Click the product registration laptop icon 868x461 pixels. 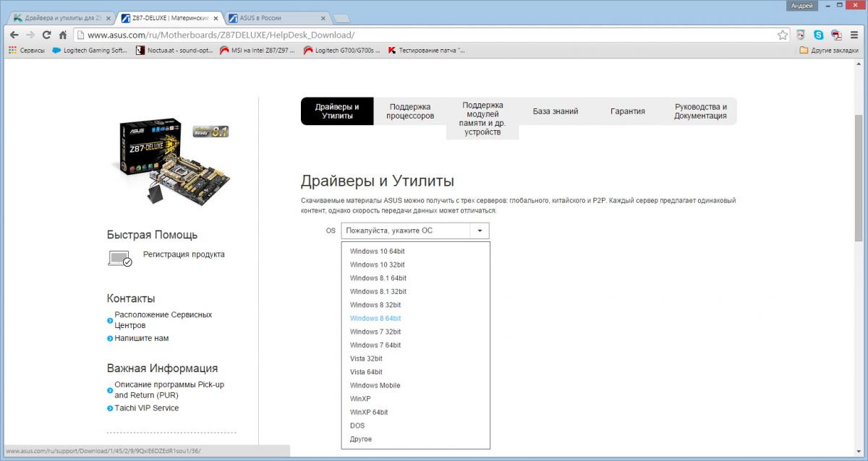click(120, 258)
